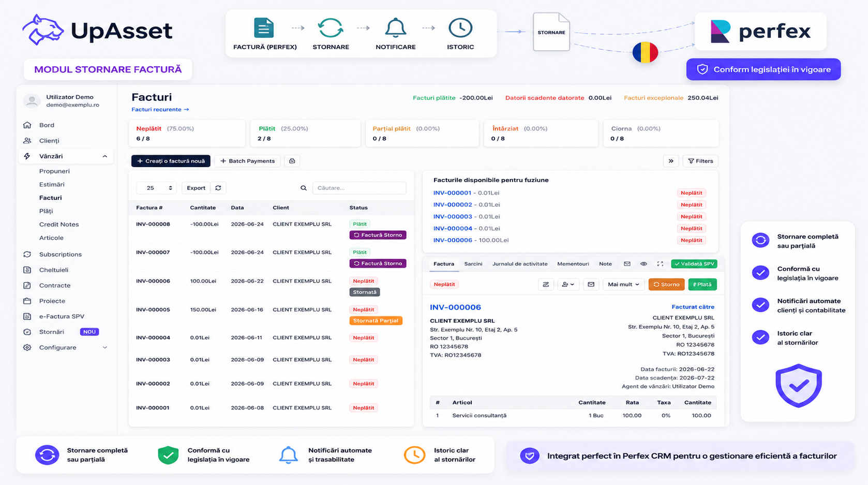Click the green Plată button
Image resolution: width=868 pixels, height=485 pixels.
(702, 284)
